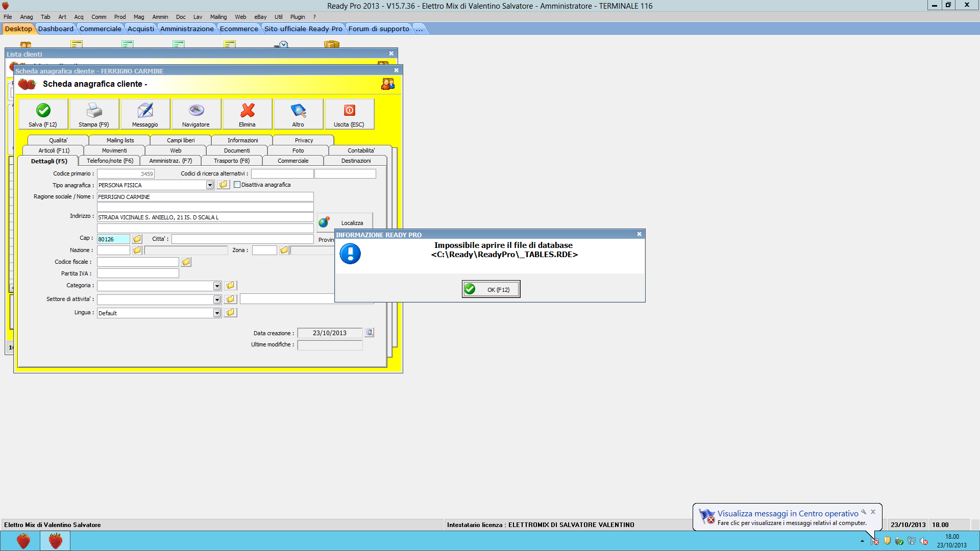980x551 pixels.
Task: Click folder icon next to Lingua dropdown
Action: tap(230, 312)
